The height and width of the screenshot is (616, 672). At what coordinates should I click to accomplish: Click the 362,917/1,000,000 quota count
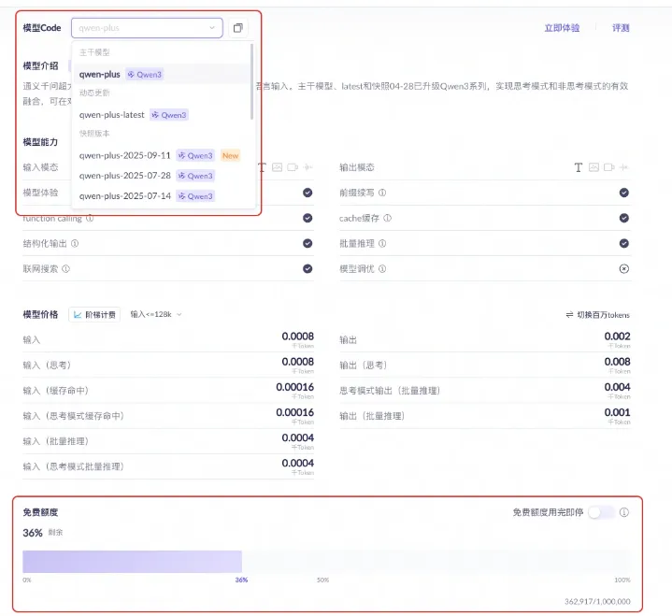(x=597, y=601)
